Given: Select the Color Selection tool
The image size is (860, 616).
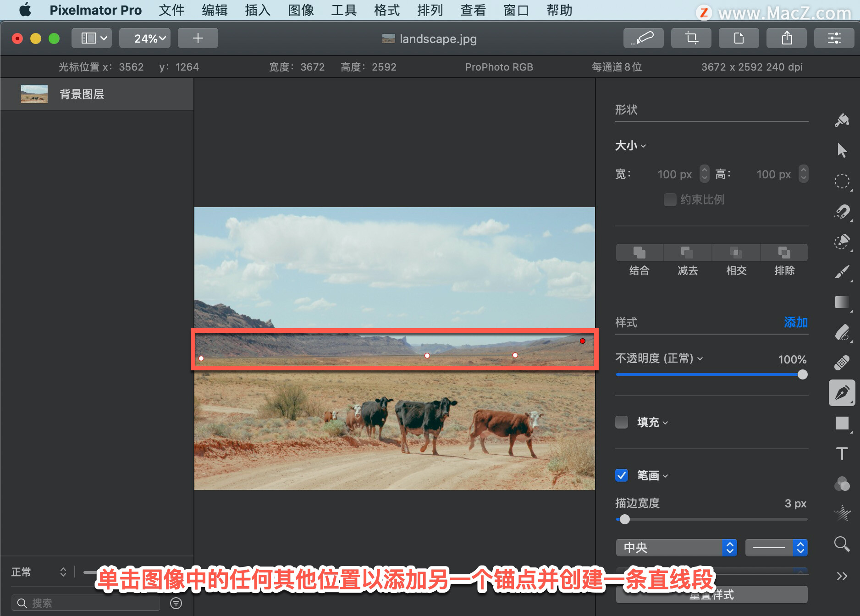Looking at the screenshot, I should pyautogui.click(x=842, y=242).
